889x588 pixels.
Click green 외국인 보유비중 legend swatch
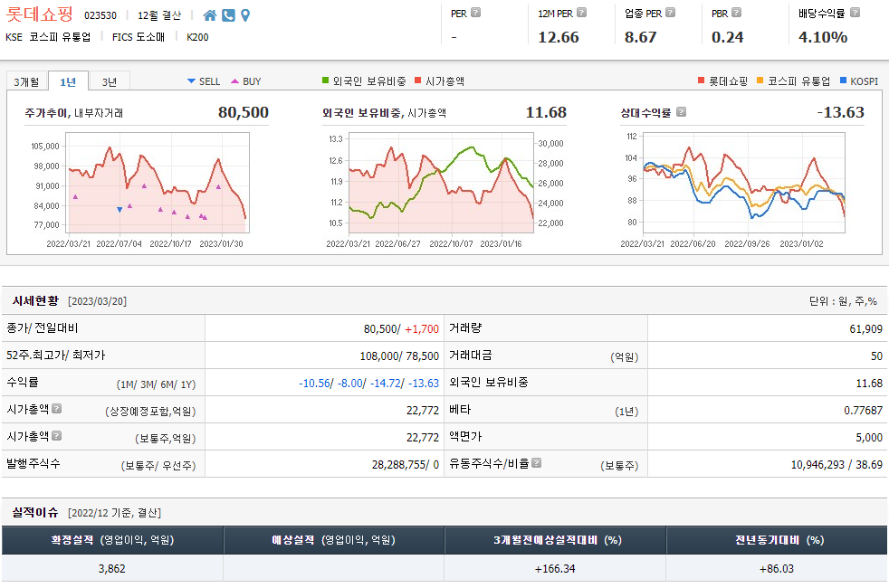point(325,81)
